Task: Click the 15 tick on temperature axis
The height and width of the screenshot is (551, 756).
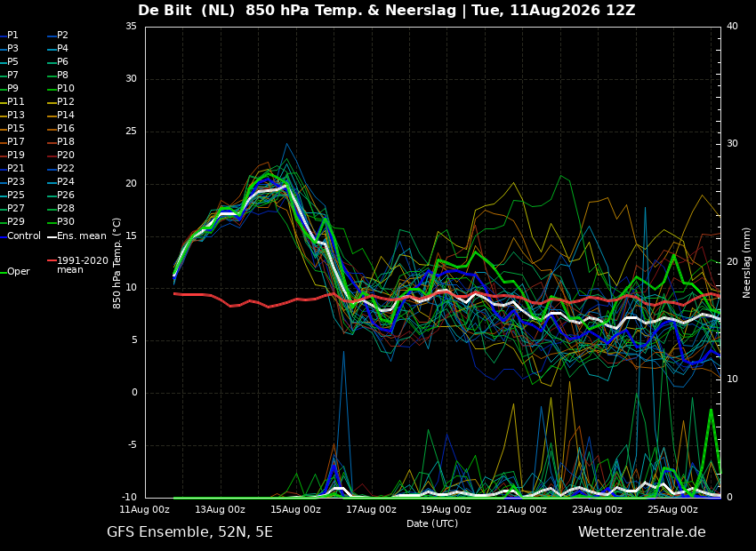Action: (x=131, y=236)
